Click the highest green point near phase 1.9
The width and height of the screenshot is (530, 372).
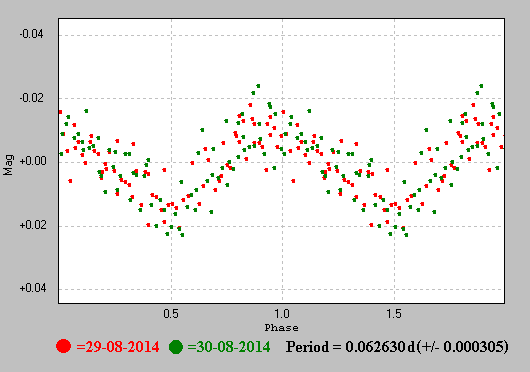[481, 86]
